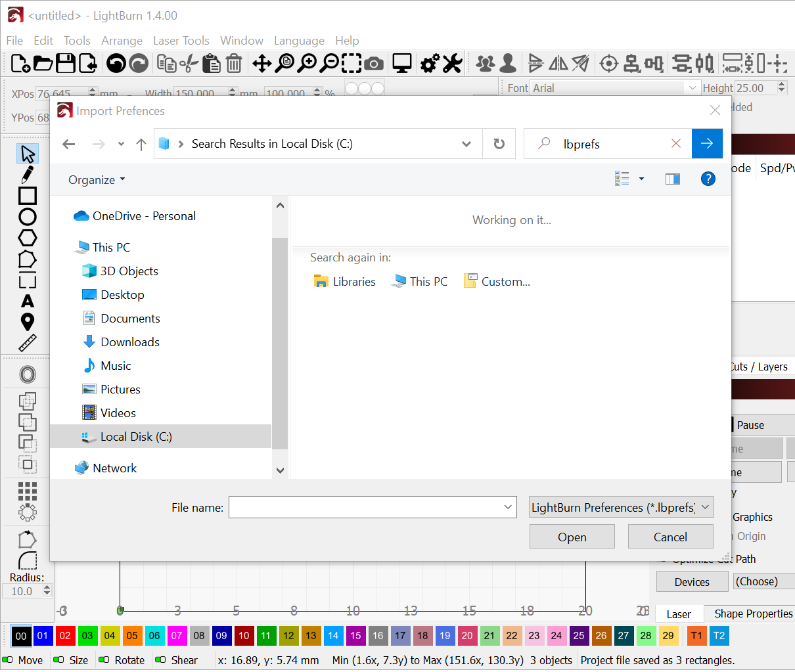795x672 pixels.
Task: Choose the Select arrow tool
Action: [x=28, y=154]
